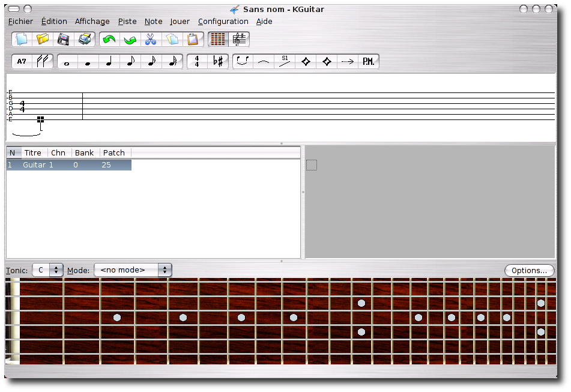Toggle the score notation view button
Viewport: 571px width, 392px height.
[x=239, y=40]
